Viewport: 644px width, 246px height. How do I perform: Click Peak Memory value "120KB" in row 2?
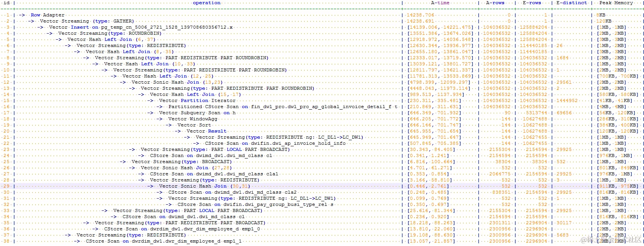click(x=604, y=21)
